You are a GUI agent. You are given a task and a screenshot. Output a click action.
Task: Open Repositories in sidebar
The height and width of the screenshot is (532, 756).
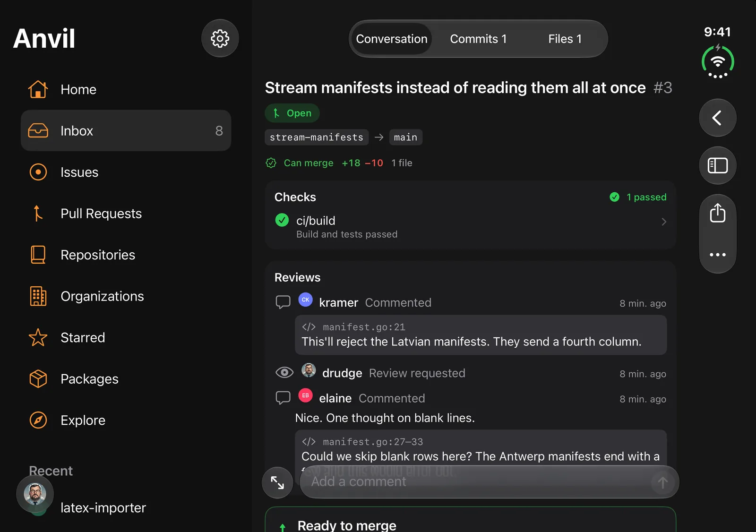(126, 255)
